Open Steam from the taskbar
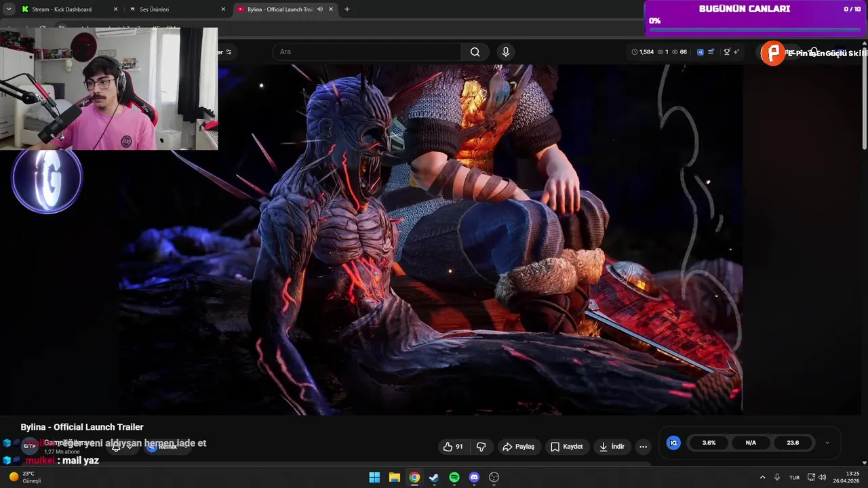Screen dimensions: 868x488 [x=434, y=477]
